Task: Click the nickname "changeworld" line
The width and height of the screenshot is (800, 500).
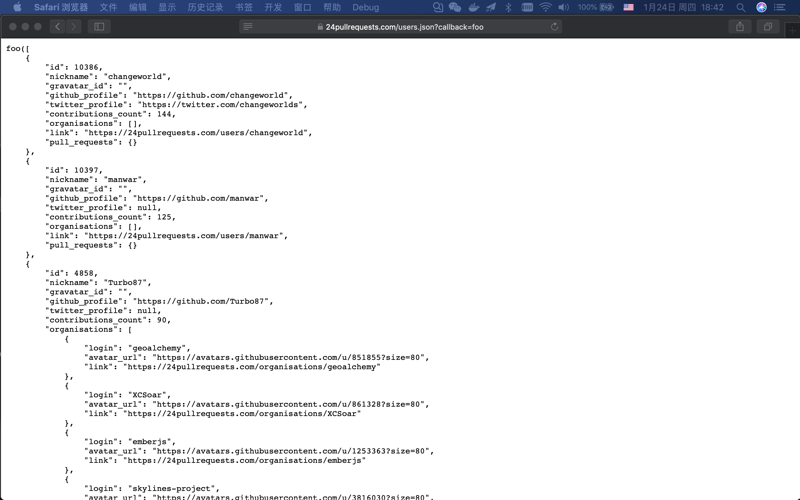Action: pos(108,77)
